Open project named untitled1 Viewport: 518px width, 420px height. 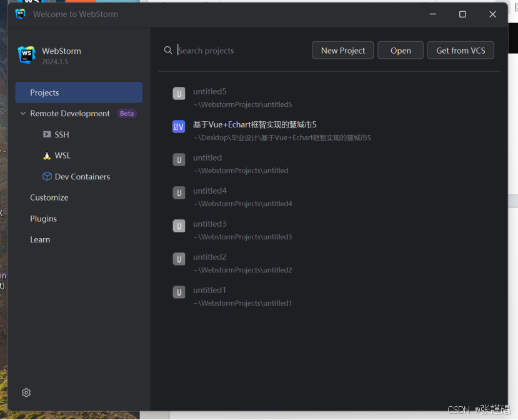(209, 290)
